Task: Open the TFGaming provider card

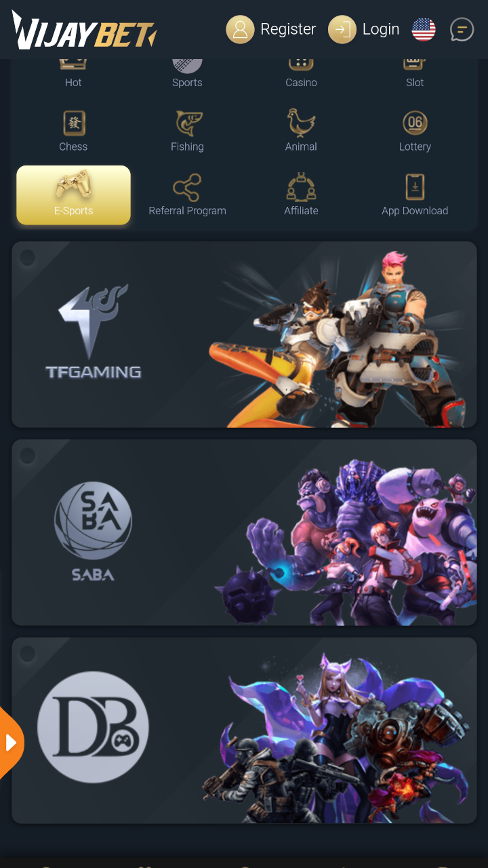Action: point(244,334)
